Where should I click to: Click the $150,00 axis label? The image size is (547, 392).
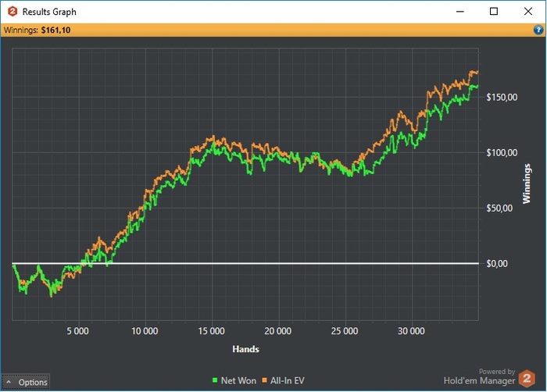point(502,97)
